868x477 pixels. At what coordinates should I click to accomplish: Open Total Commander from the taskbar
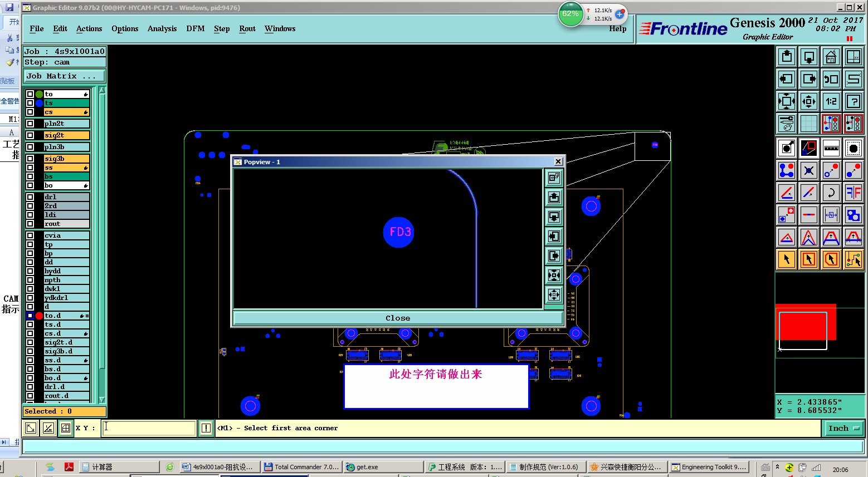pos(301,467)
